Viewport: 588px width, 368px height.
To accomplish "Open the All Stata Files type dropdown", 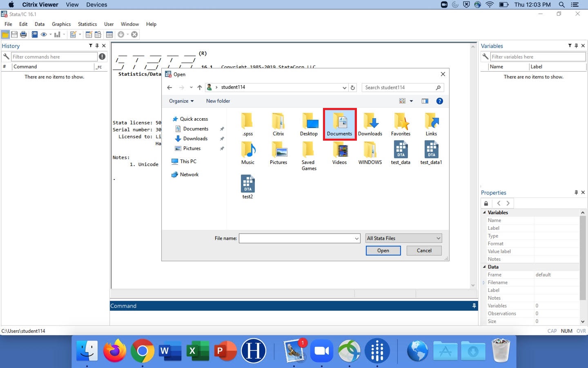I will click(403, 238).
